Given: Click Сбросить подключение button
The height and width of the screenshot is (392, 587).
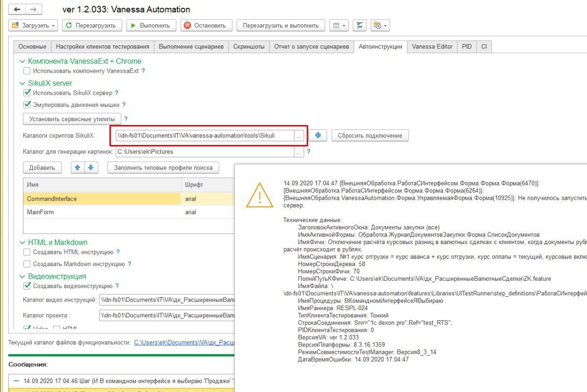Looking at the screenshot, I should [x=370, y=136].
